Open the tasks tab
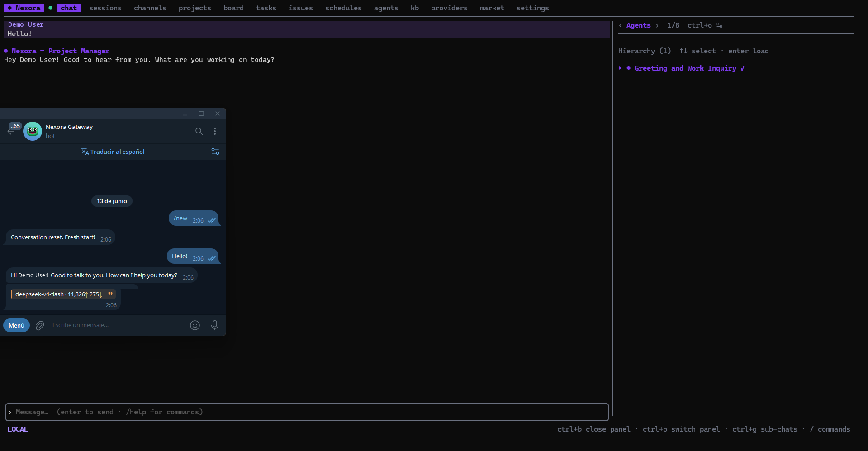868x451 pixels. pyautogui.click(x=266, y=8)
